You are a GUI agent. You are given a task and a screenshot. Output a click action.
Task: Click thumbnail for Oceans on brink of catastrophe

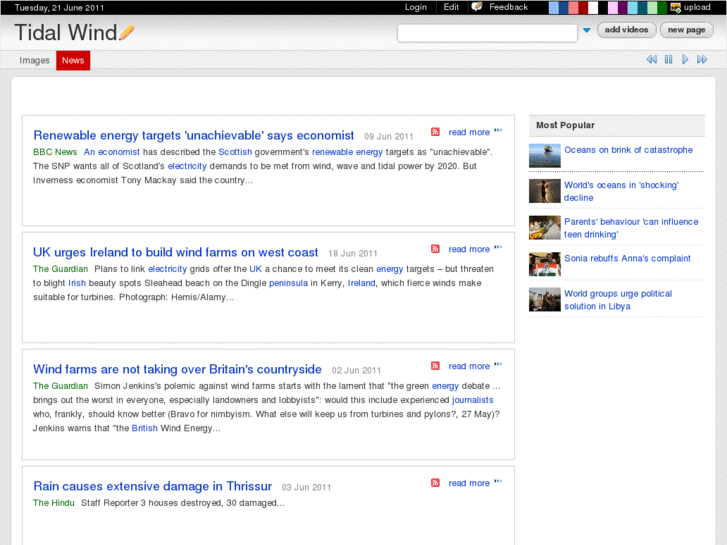[545, 155]
